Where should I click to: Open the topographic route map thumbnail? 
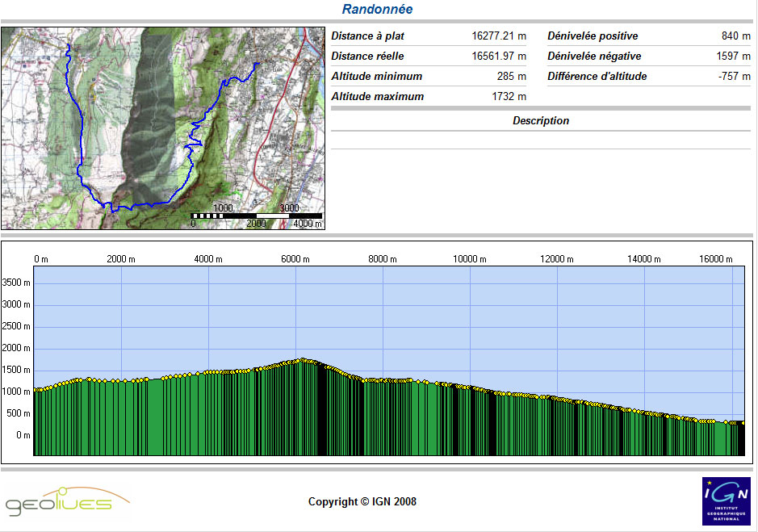click(x=163, y=128)
